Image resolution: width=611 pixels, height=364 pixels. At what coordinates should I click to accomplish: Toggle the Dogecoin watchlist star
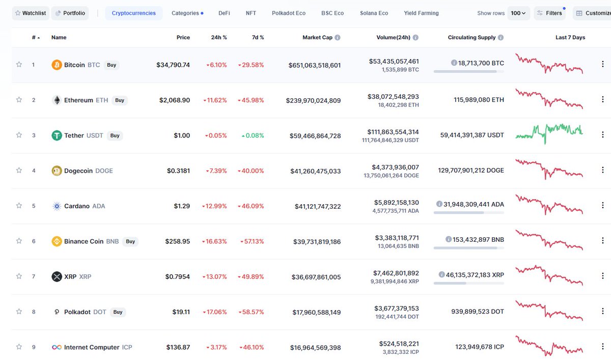pyautogui.click(x=19, y=171)
